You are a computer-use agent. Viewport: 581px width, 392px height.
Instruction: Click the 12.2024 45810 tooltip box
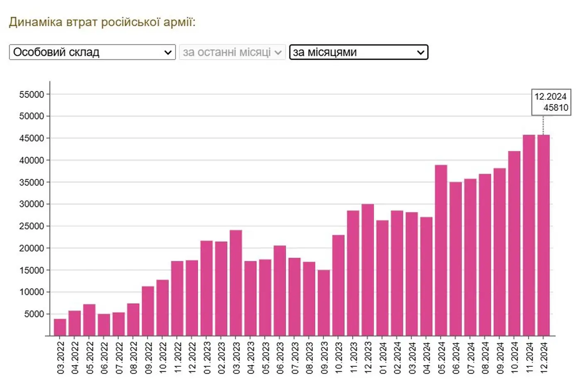point(551,102)
